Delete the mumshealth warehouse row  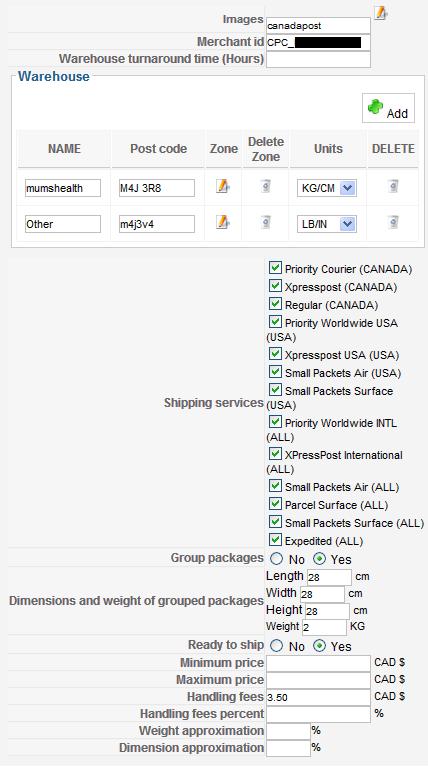coord(393,187)
